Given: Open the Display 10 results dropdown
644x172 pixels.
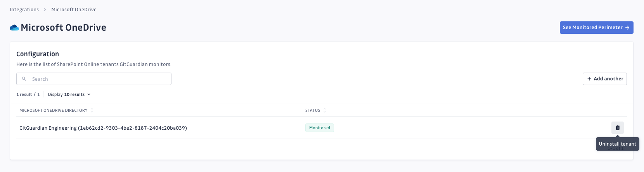Looking at the screenshot, I should (69, 94).
